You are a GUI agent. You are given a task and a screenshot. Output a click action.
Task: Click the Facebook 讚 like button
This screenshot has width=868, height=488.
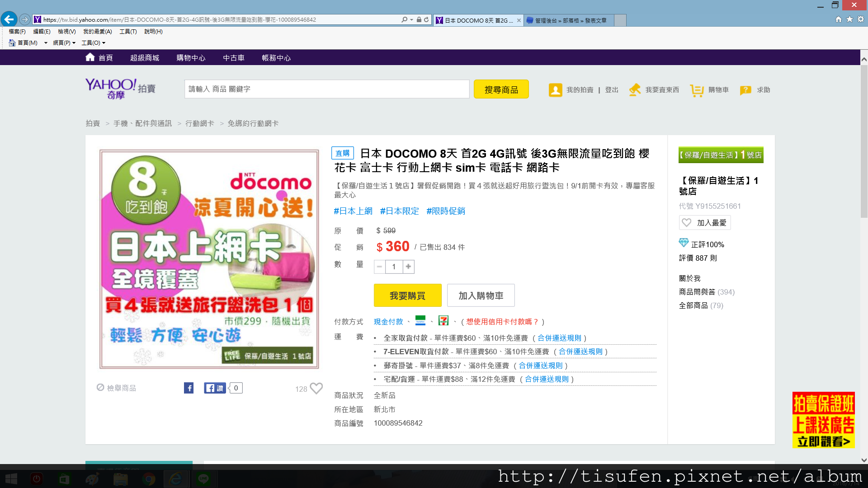coord(215,388)
